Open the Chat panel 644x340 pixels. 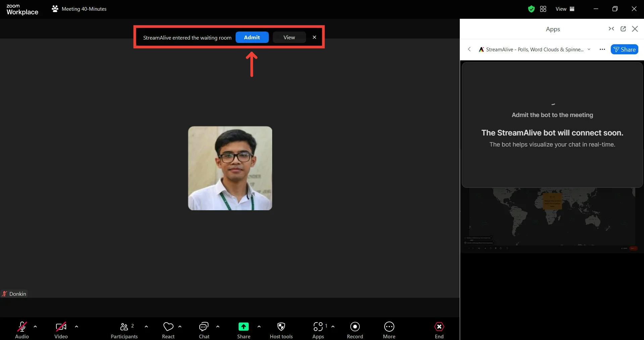204,330
